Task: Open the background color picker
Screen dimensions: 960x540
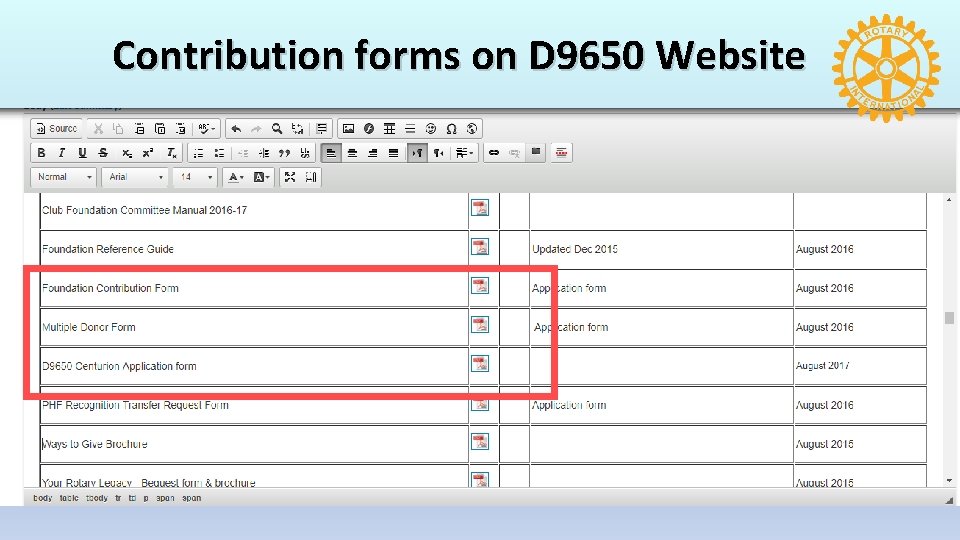Action: 261,177
